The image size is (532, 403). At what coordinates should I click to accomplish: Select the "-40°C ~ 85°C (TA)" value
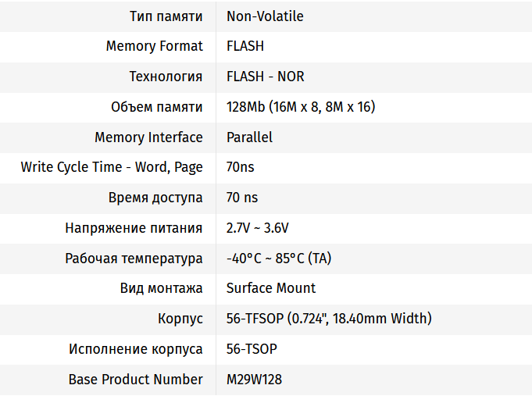click(279, 259)
